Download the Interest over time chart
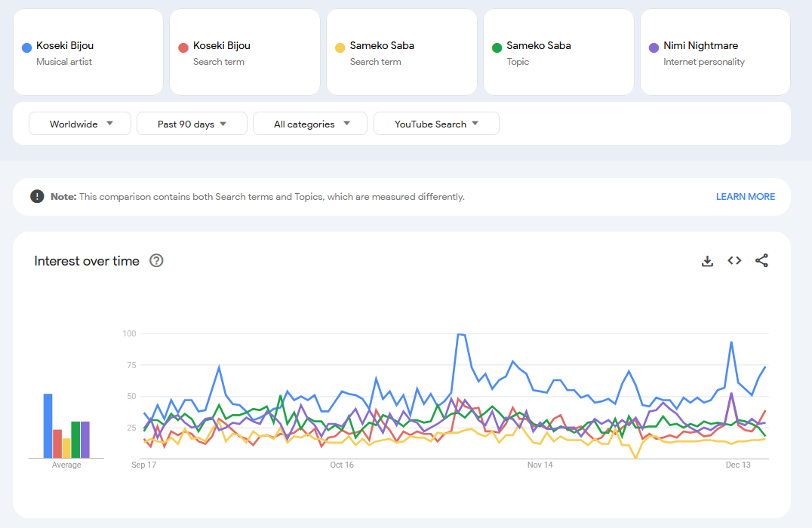Viewport: 812px width, 528px height. tap(707, 261)
